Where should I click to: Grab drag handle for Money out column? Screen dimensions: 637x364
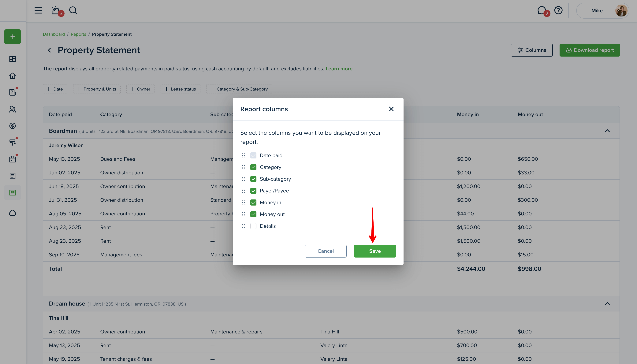(x=244, y=214)
